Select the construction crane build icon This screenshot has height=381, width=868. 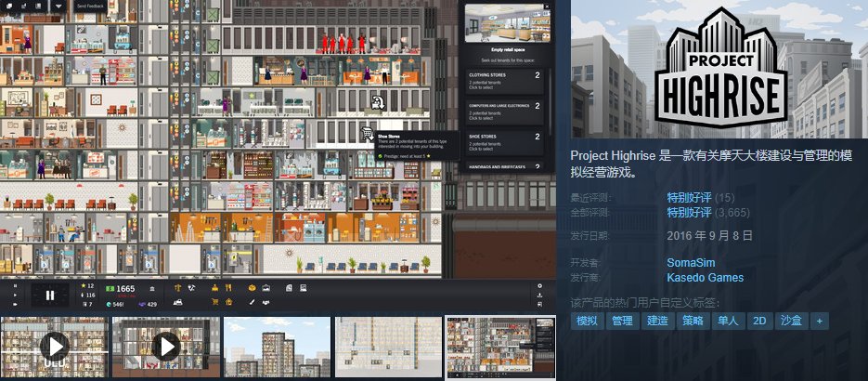pos(177,288)
